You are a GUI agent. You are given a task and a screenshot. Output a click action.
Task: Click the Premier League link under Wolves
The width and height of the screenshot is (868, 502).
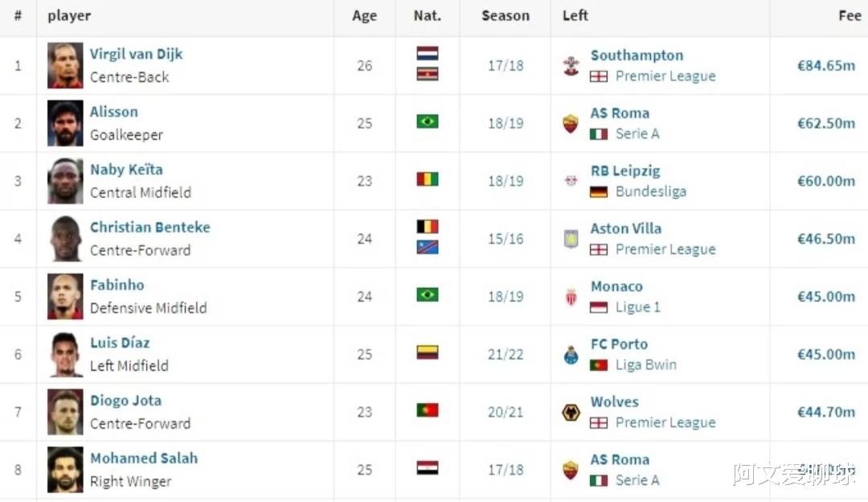(665, 423)
